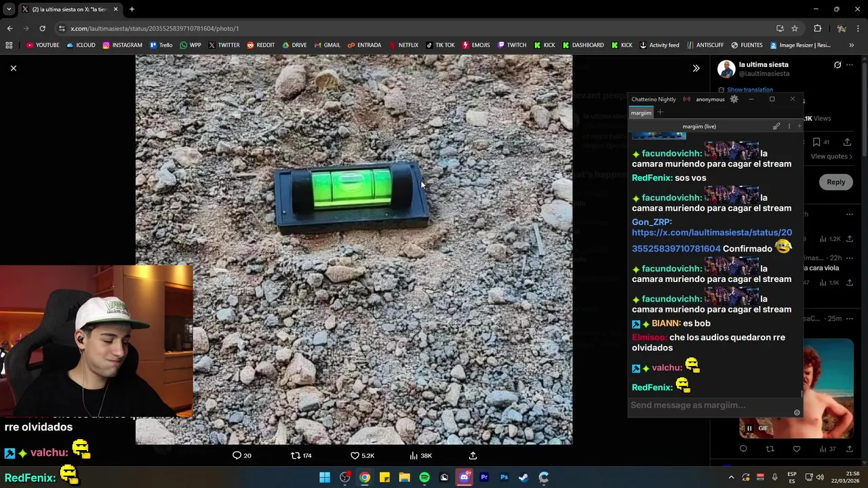Image resolution: width=868 pixels, height=488 pixels.
Task: Open the INSTAGRAM bookmark
Action: (123, 45)
